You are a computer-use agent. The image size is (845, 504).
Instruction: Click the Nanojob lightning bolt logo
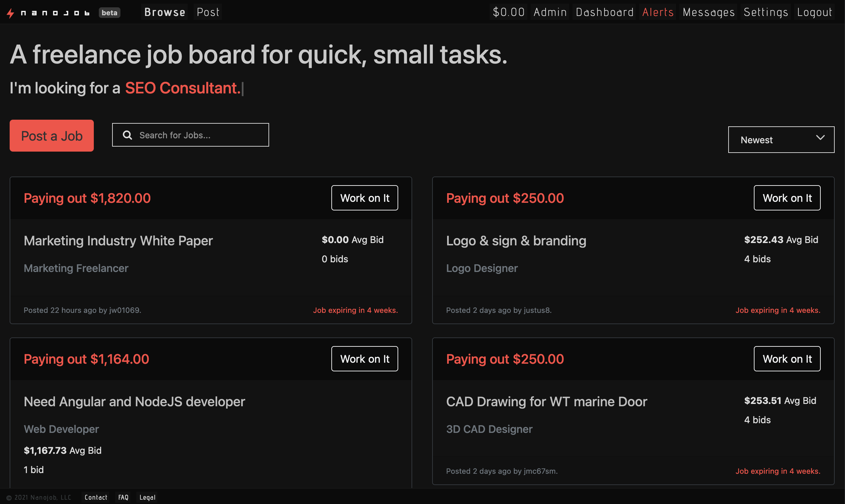[x=11, y=13]
